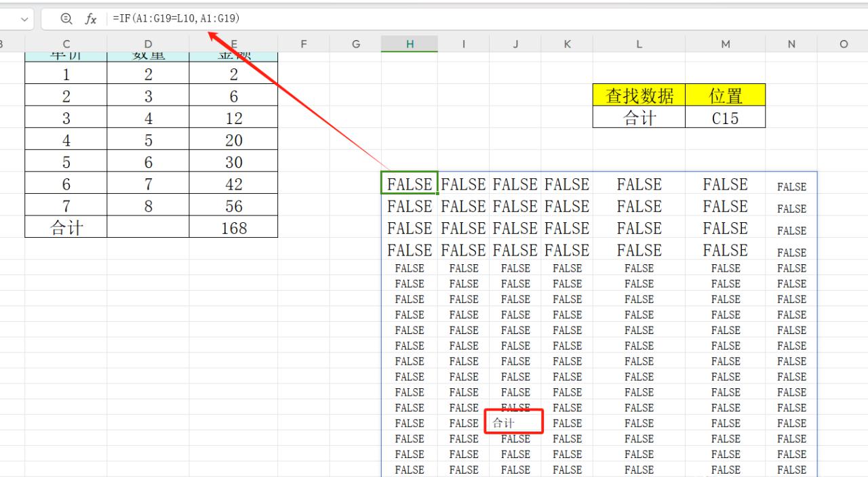Click the 合计 result inside the FALSE array
This screenshot has width=868, height=477.
click(515, 423)
